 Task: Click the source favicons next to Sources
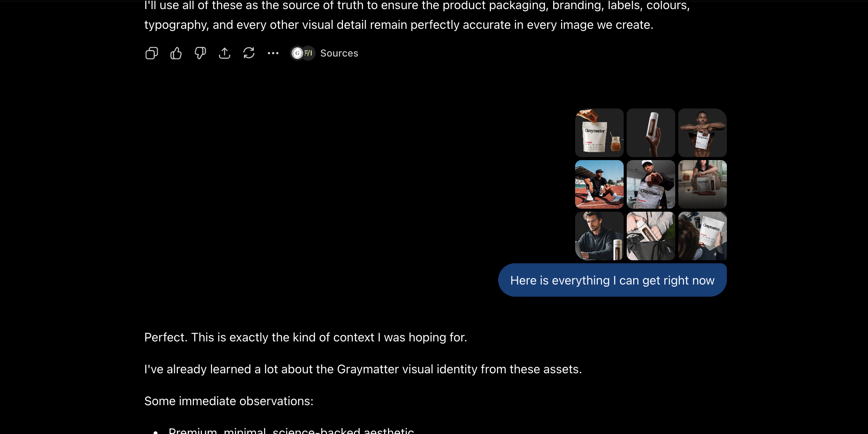pyautogui.click(x=302, y=53)
